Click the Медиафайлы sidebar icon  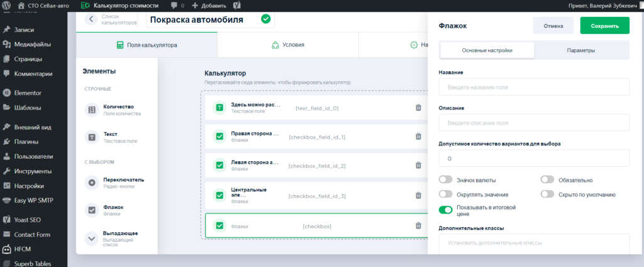6,44
